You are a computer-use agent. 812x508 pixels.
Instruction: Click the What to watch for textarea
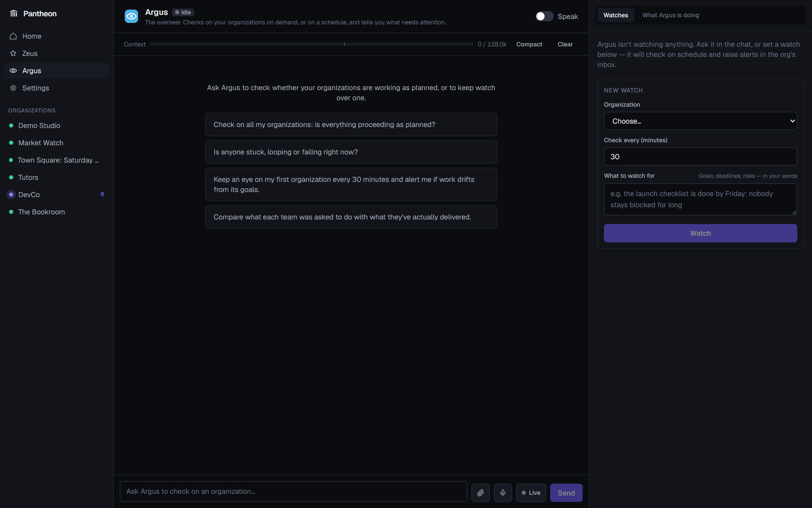[700, 199]
